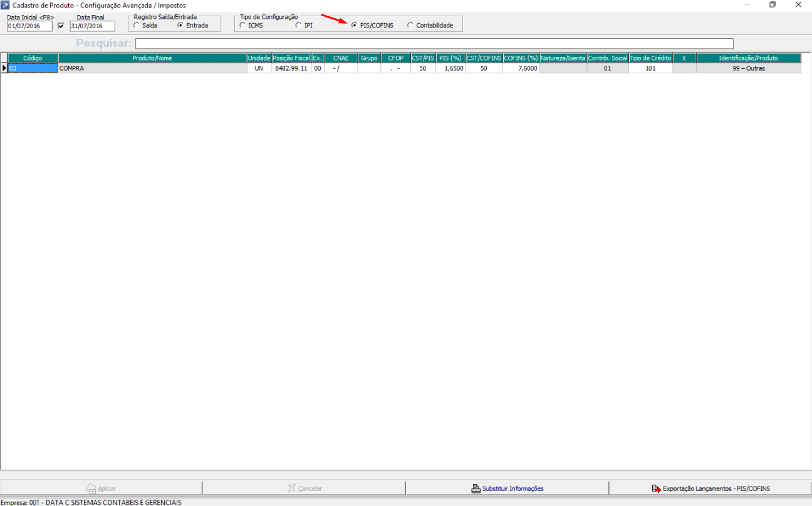Choose IPI configuration type

(298, 26)
